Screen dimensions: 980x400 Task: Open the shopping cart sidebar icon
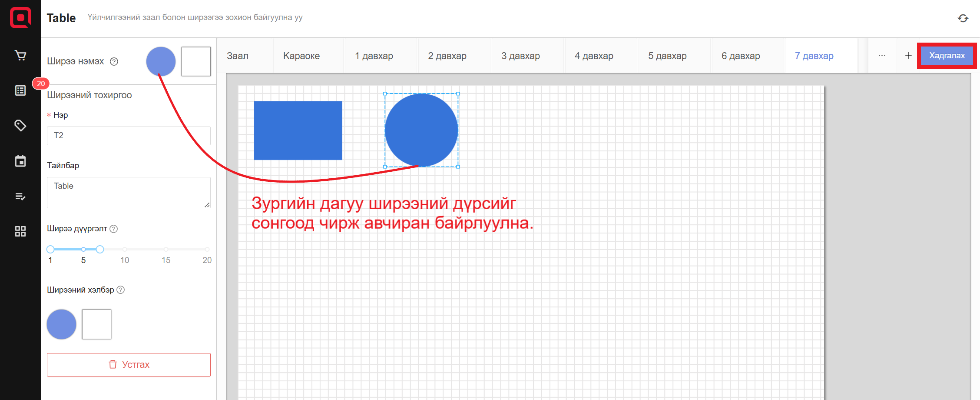(20, 56)
